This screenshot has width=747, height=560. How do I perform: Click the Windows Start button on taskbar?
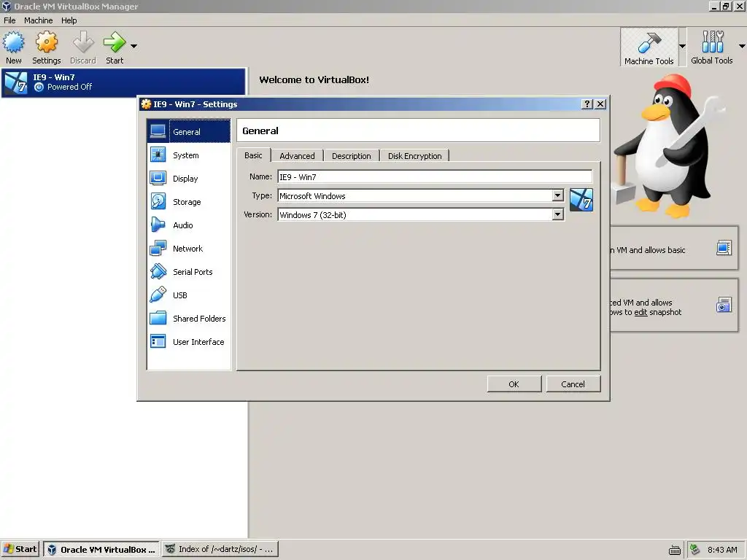(x=20, y=549)
